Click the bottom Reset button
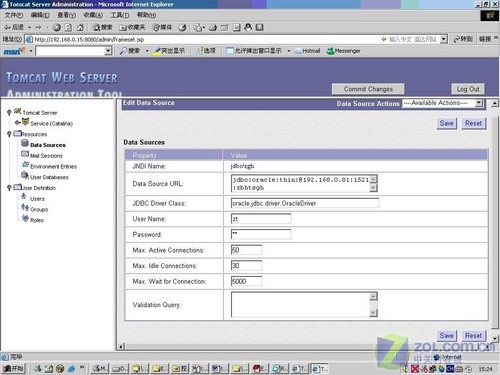Screen dimensions: 500x375 [473, 336]
